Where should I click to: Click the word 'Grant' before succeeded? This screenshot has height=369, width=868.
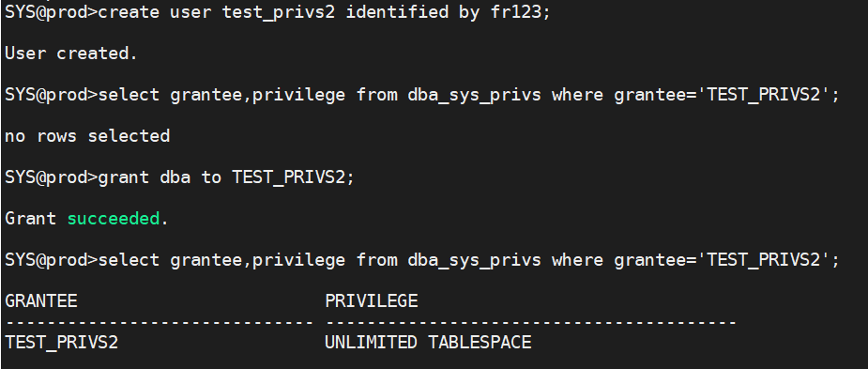[x=30, y=219]
